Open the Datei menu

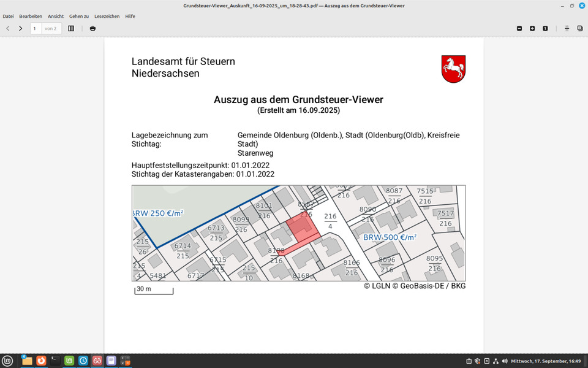[x=8, y=16]
